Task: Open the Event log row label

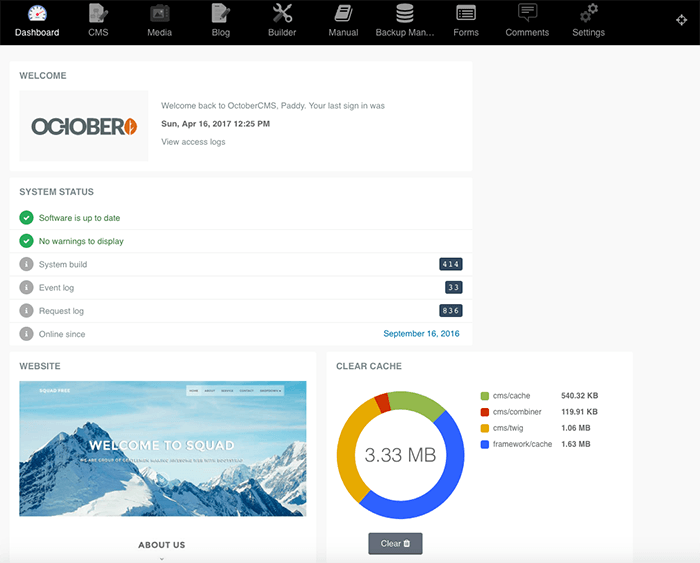Action: (56, 288)
